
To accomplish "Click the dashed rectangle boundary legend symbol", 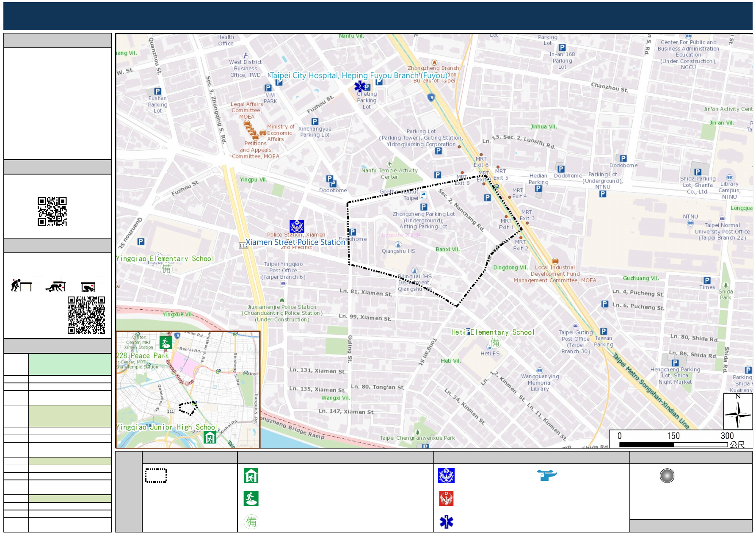I will [x=156, y=476].
